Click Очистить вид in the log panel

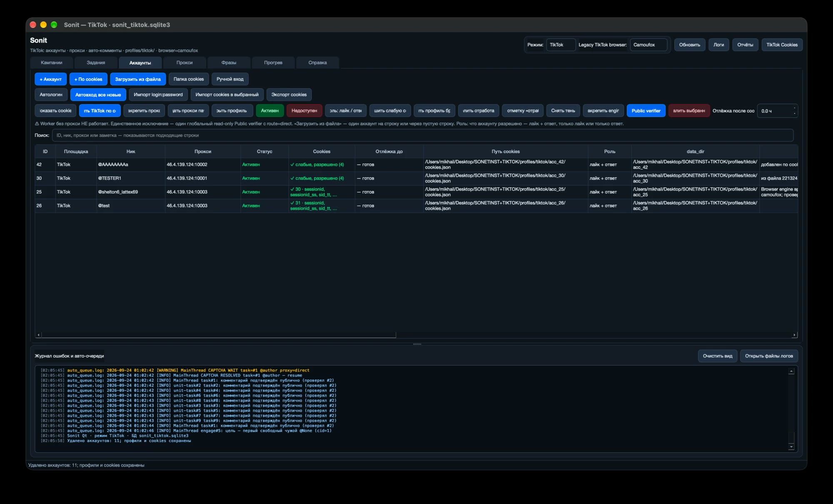[718, 356]
